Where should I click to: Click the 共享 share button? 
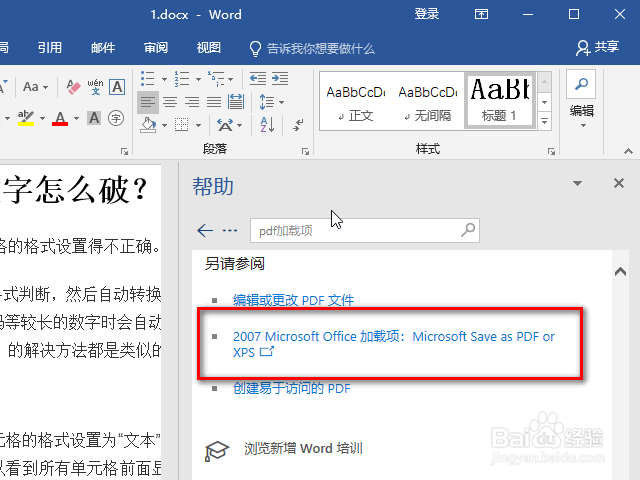(x=598, y=47)
